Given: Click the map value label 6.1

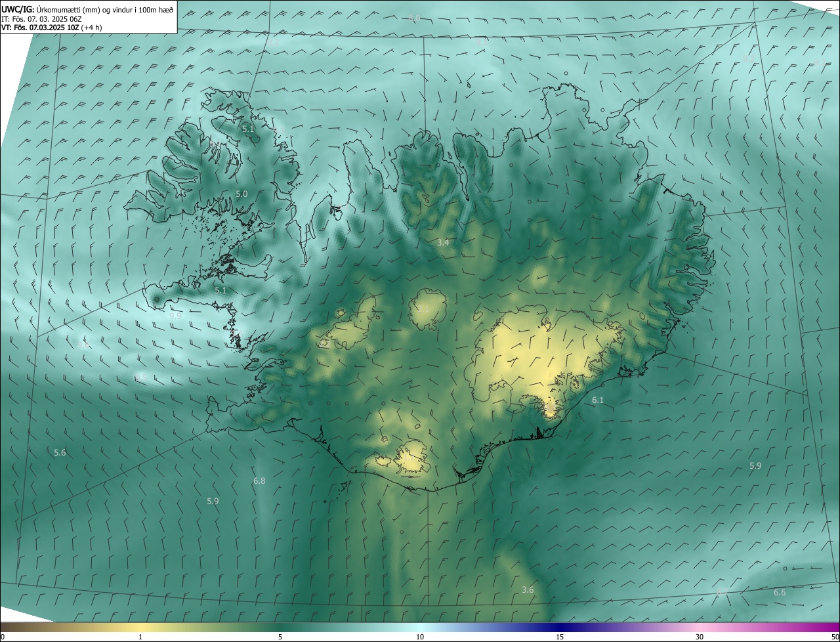Looking at the screenshot, I should (x=598, y=400).
